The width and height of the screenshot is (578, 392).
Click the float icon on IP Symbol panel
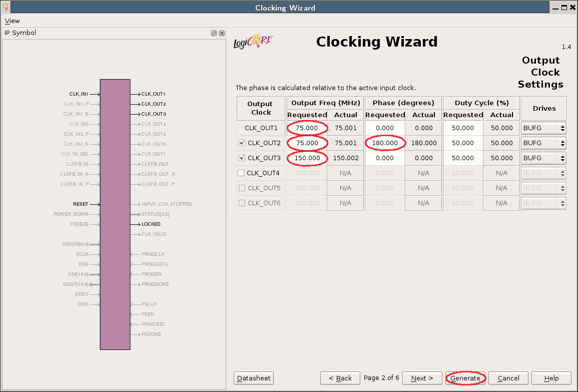[x=214, y=34]
